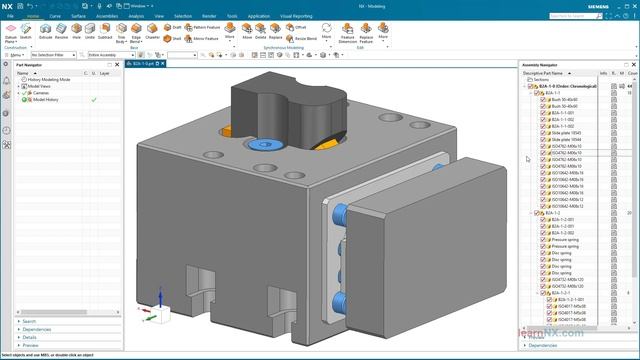
Task: Click the Draft tool
Action: 172,27
